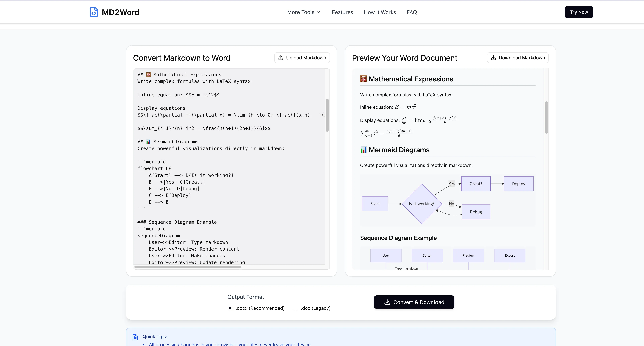The height and width of the screenshot is (346, 644).
Task: Click the MD2Word logo icon
Action: [x=94, y=12]
